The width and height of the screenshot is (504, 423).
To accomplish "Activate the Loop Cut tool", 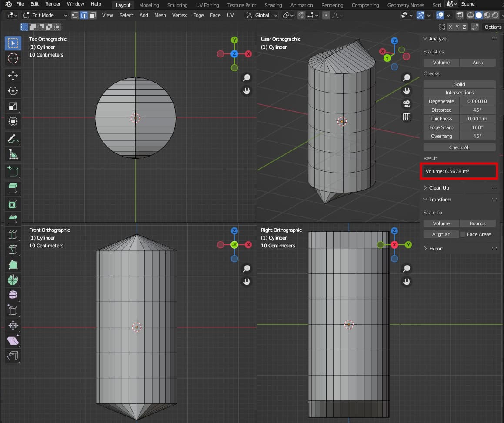I will (x=13, y=235).
